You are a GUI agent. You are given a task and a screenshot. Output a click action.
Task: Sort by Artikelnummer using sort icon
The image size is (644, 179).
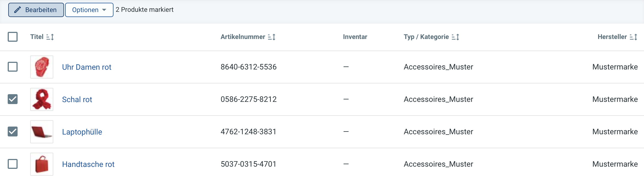click(272, 37)
